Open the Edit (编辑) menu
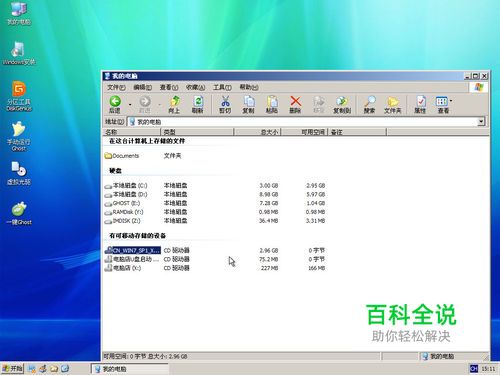Image resolution: width=500 pixels, height=375 pixels. coord(142,87)
